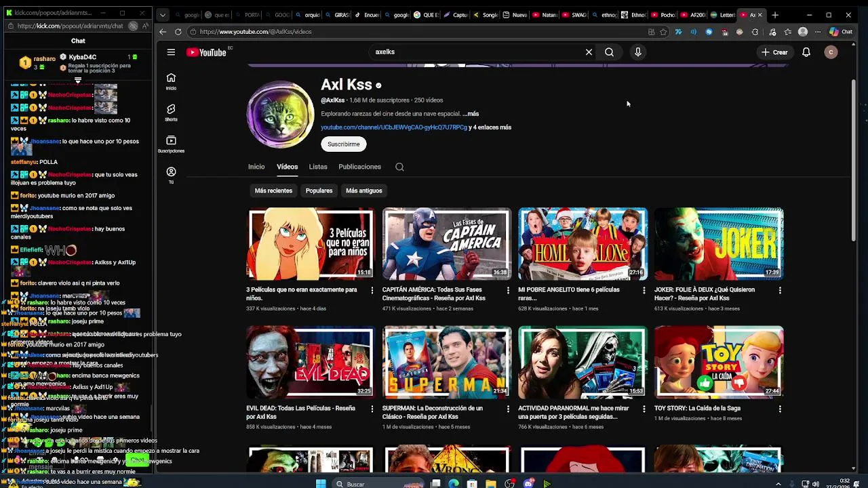Viewport: 868px width, 488px height.
Task: Show hidden system tray icons
Action: pyautogui.click(x=778, y=484)
